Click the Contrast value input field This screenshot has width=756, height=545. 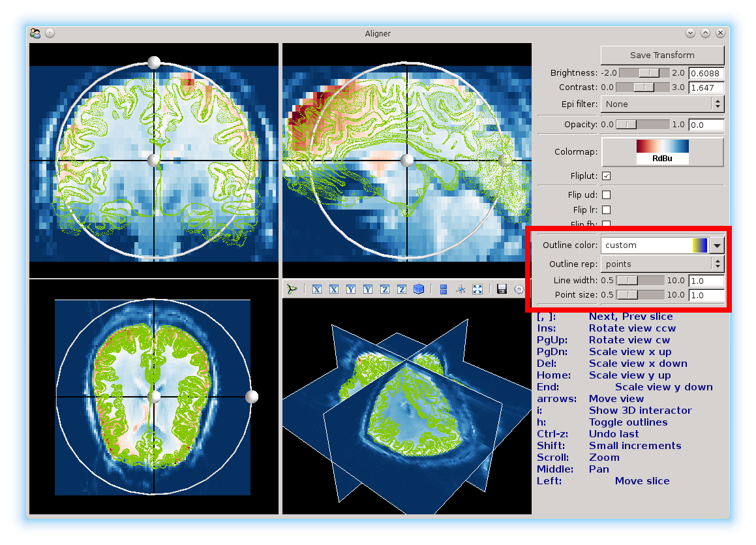(706, 87)
